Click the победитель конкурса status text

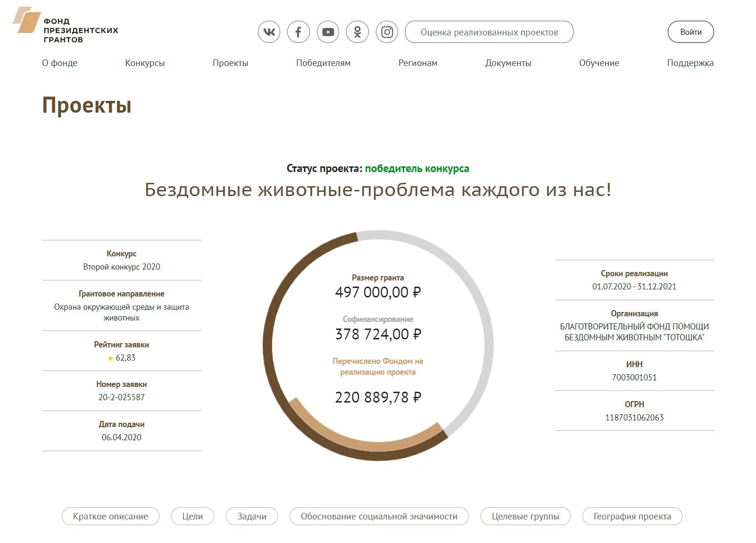(417, 168)
